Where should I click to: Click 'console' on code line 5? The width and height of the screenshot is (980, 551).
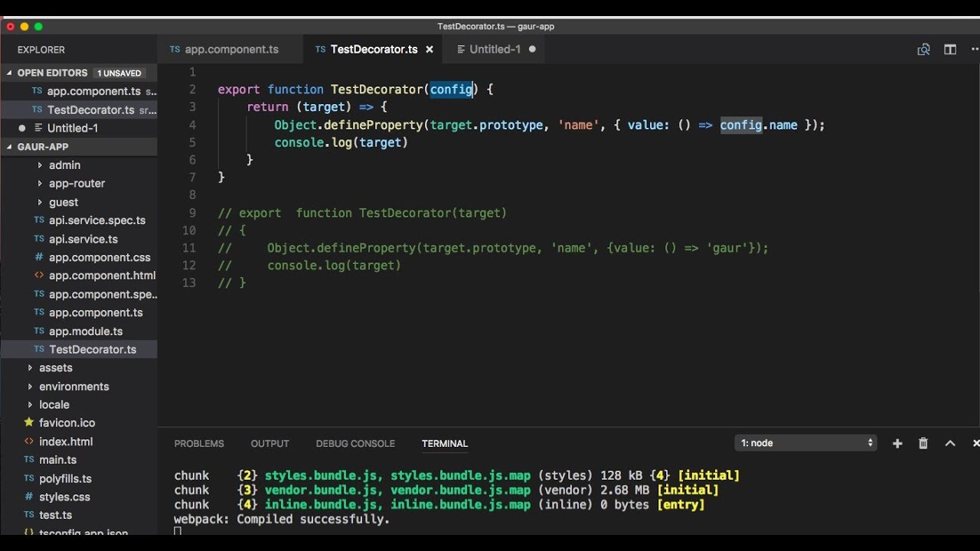click(299, 142)
